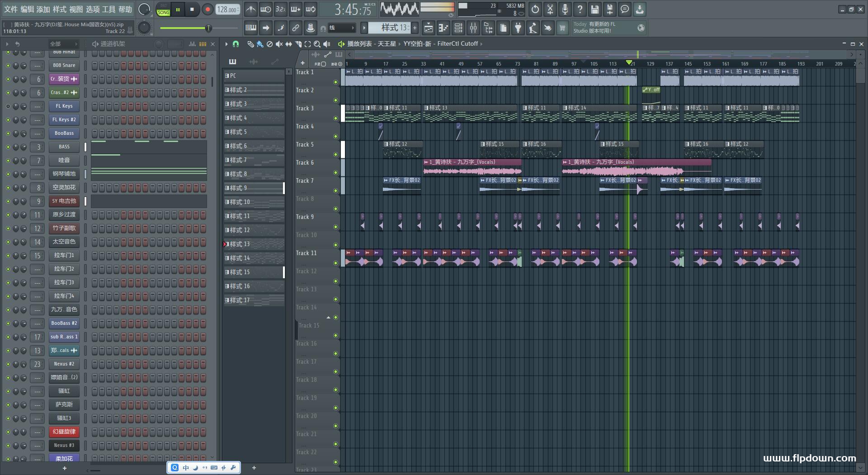Open the 选项 menu

click(x=93, y=9)
